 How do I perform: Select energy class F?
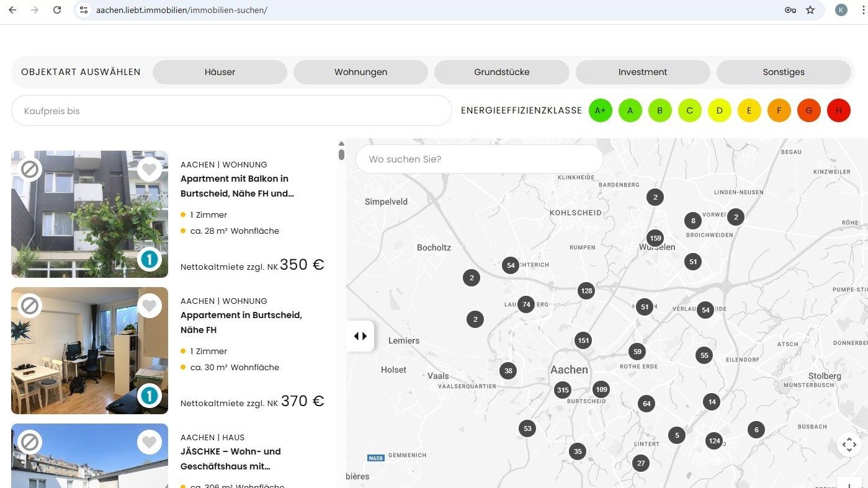coord(779,110)
